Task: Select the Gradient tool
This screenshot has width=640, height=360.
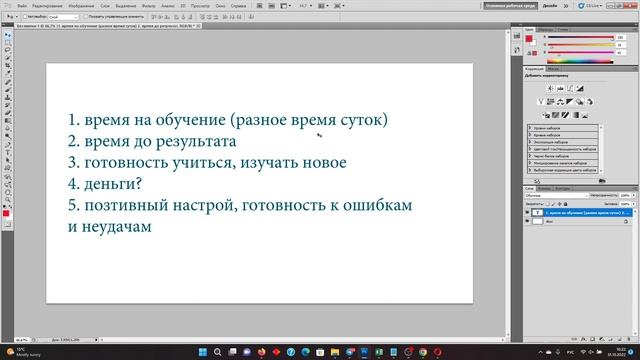Action: tap(7, 122)
